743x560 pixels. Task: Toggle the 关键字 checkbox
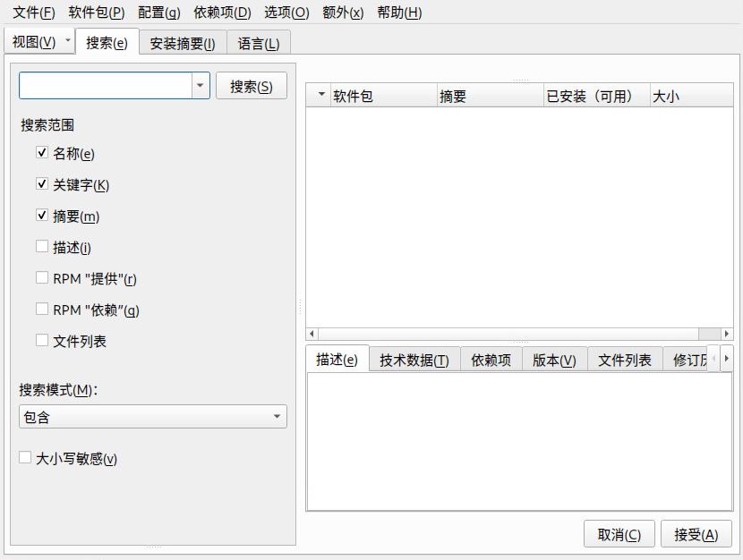(42, 184)
